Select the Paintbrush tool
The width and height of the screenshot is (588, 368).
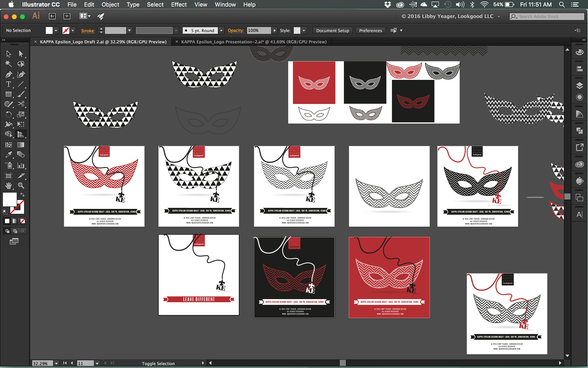(21, 94)
